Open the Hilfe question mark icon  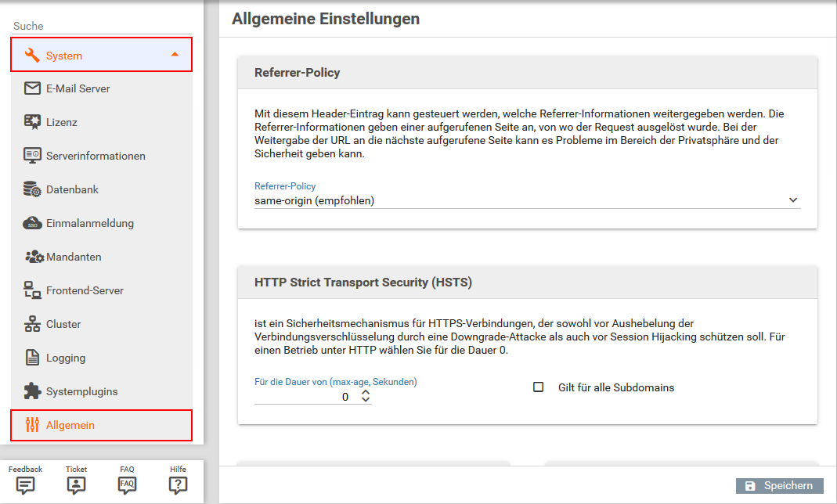(x=178, y=485)
